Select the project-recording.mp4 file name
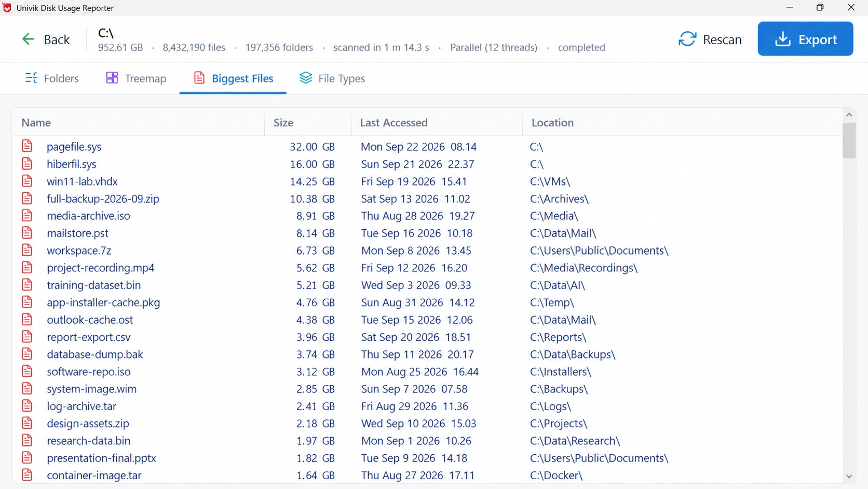 pos(101,268)
